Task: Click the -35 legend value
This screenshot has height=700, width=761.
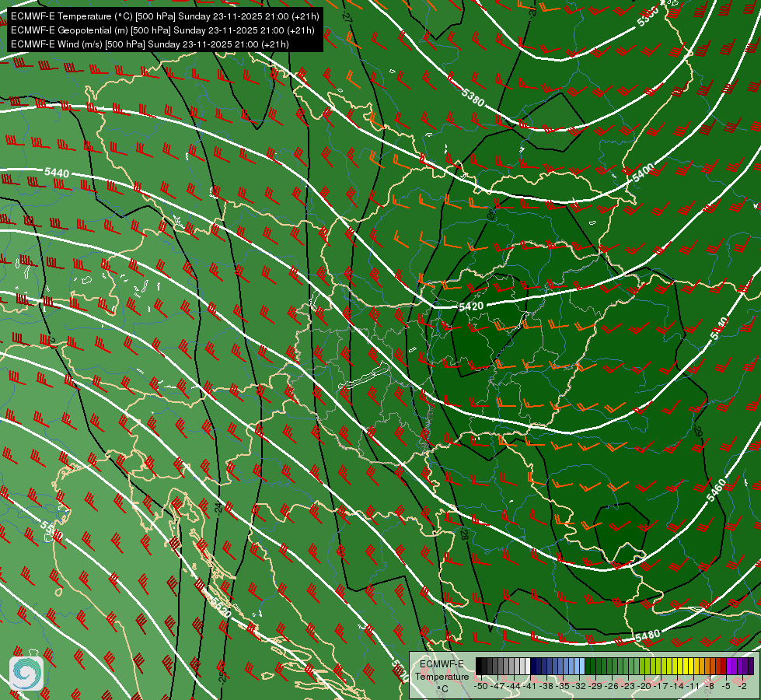Action: click(x=562, y=686)
